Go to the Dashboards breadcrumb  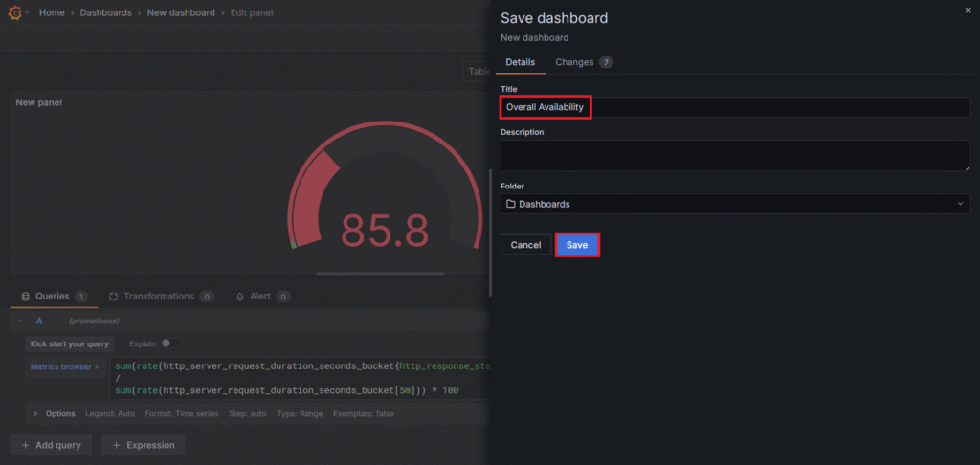coord(105,12)
